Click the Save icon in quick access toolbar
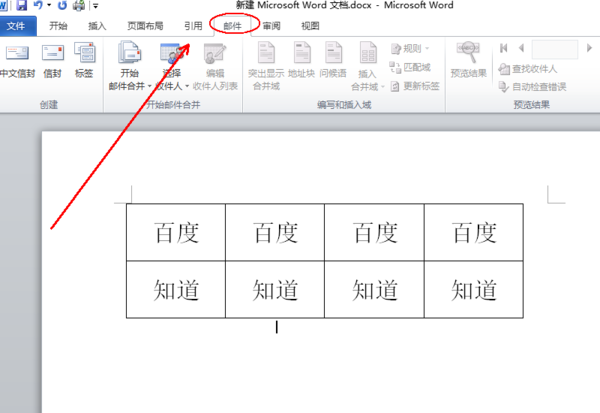Screen dimensions: 600x413 (x=21, y=5)
